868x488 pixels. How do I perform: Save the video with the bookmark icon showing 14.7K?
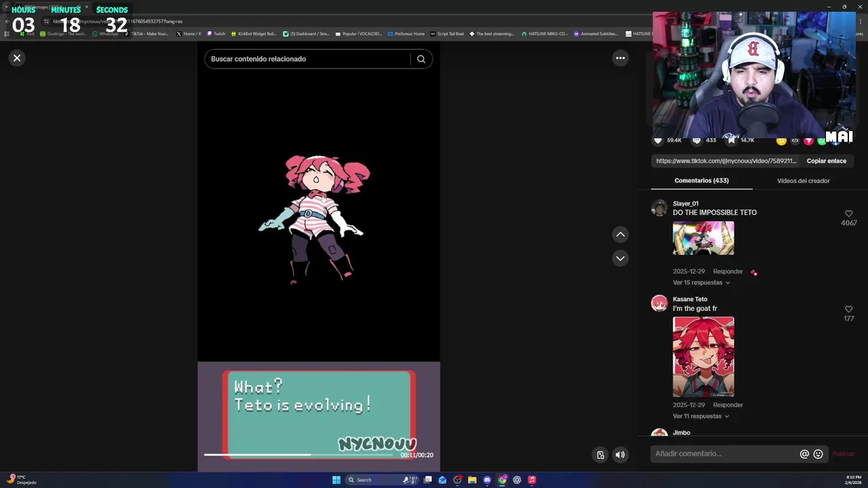[x=731, y=140]
